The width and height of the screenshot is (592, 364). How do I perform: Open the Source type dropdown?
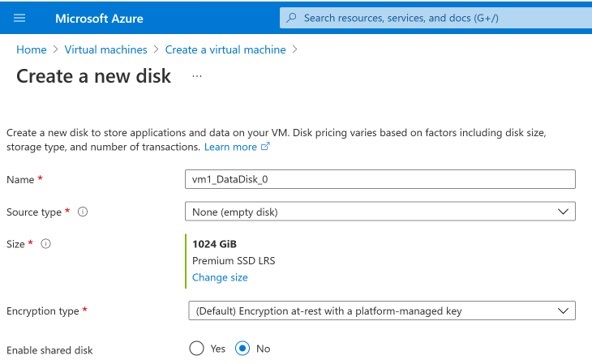click(380, 211)
